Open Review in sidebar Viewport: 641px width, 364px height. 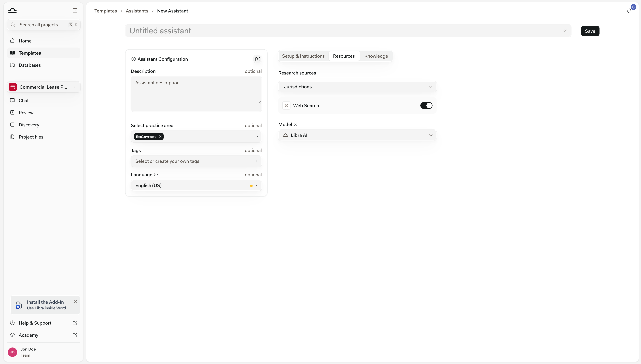[x=44, y=113]
